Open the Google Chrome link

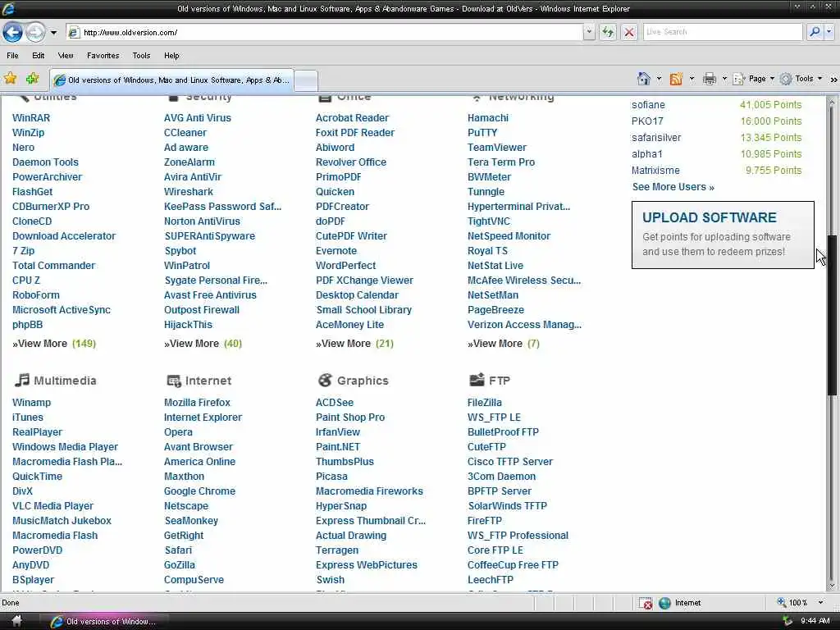(200, 491)
